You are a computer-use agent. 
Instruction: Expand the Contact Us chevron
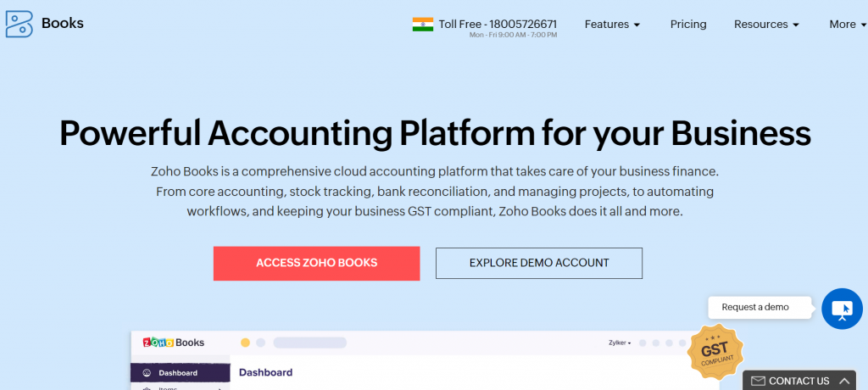843,382
